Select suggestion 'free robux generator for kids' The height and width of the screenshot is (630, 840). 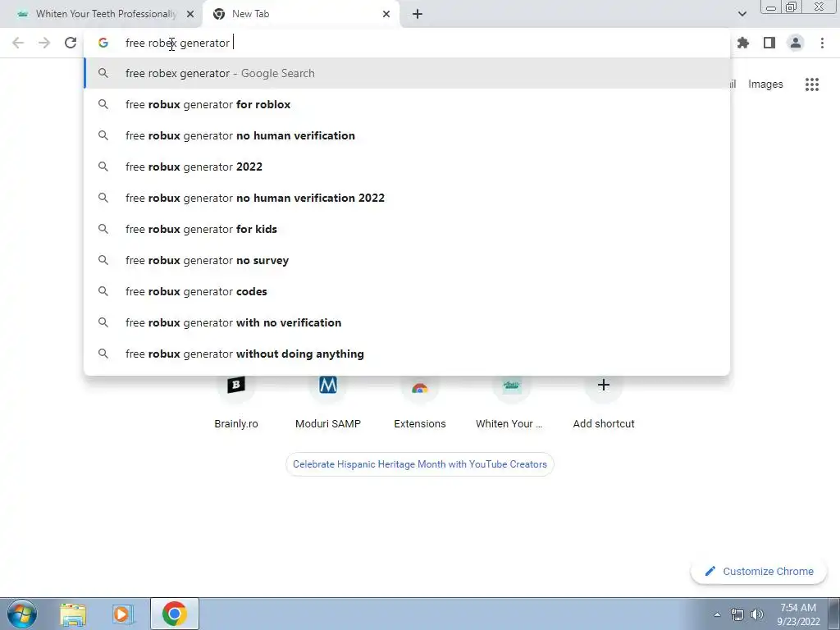(x=407, y=229)
